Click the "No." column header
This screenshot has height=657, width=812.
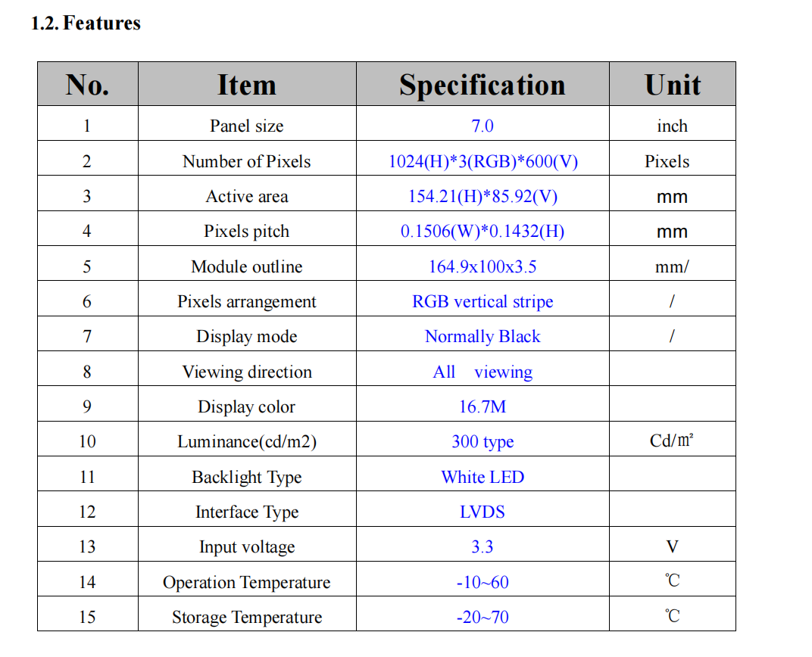coord(87,85)
